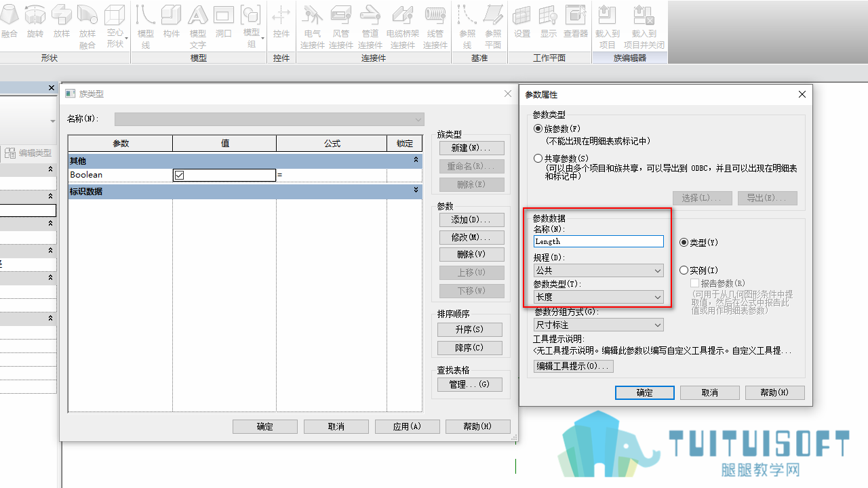
Task: Select the 电缆桥架连接件 cable tray connector tool
Action: pos(403,26)
